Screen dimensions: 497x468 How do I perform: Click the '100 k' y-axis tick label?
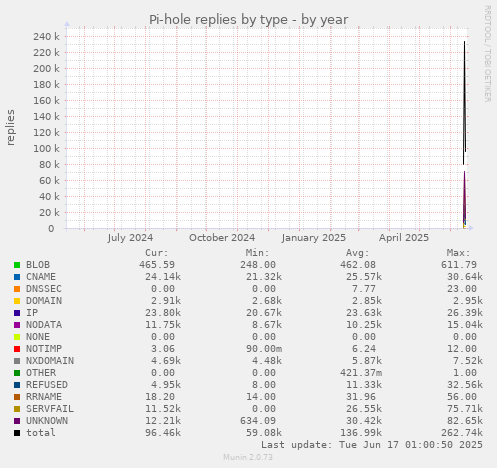click(46, 148)
